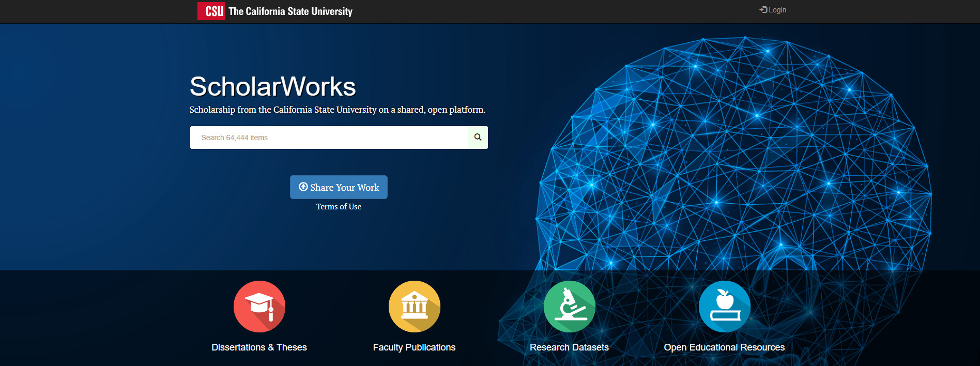Click the ScholarWorks heading
The width and height of the screenshot is (980, 366).
(273, 86)
